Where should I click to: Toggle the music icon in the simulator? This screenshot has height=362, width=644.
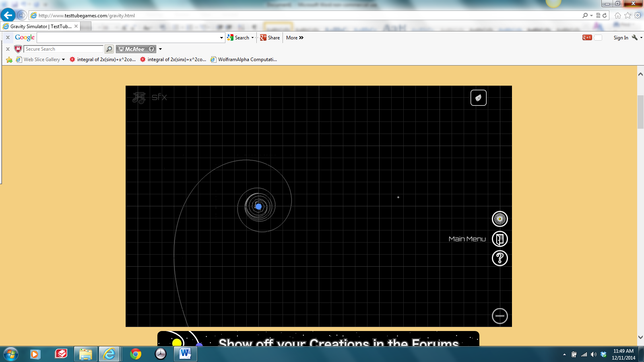click(139, 98)
